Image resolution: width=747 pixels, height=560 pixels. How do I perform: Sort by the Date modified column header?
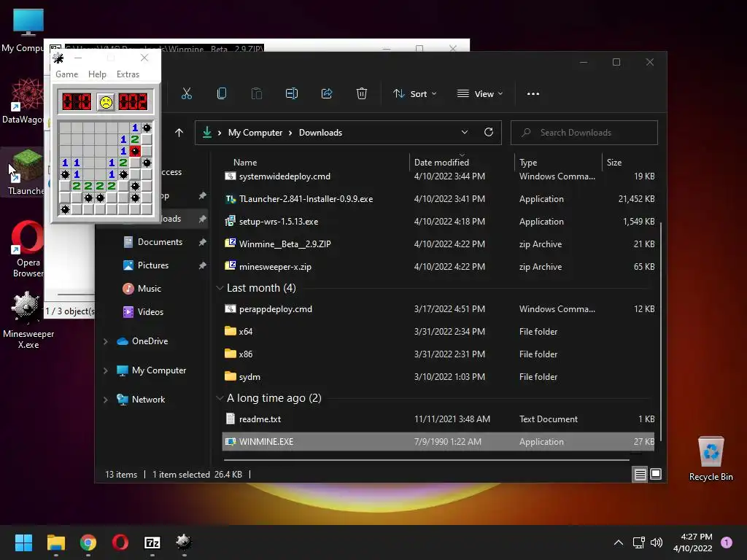point(441,163)
